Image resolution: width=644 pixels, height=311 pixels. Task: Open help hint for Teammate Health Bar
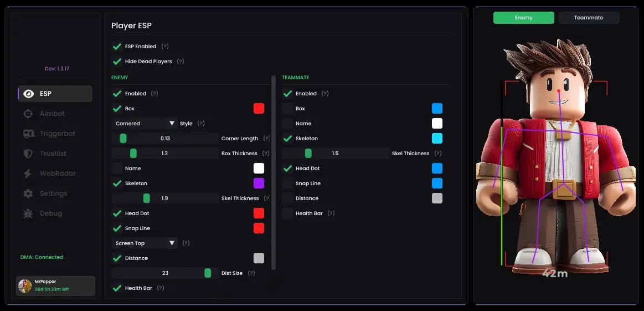pyautogui.click(x=331, y=213)
